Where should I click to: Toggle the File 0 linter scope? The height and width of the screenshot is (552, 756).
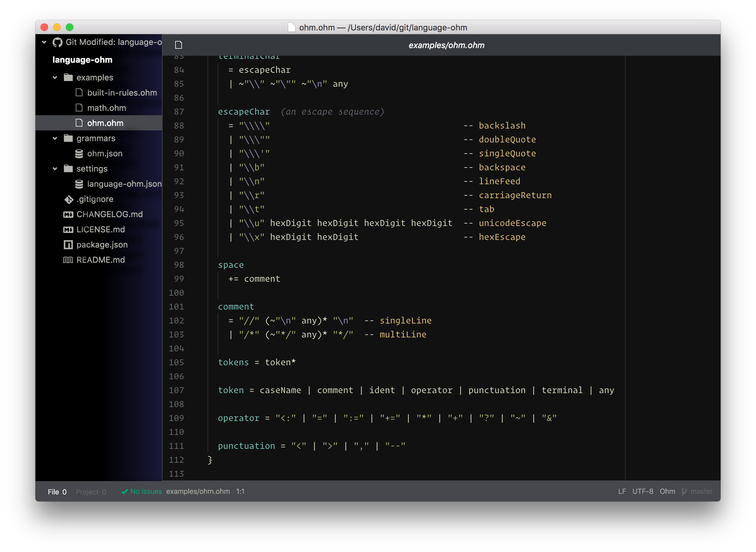click(x=57, y=492)
